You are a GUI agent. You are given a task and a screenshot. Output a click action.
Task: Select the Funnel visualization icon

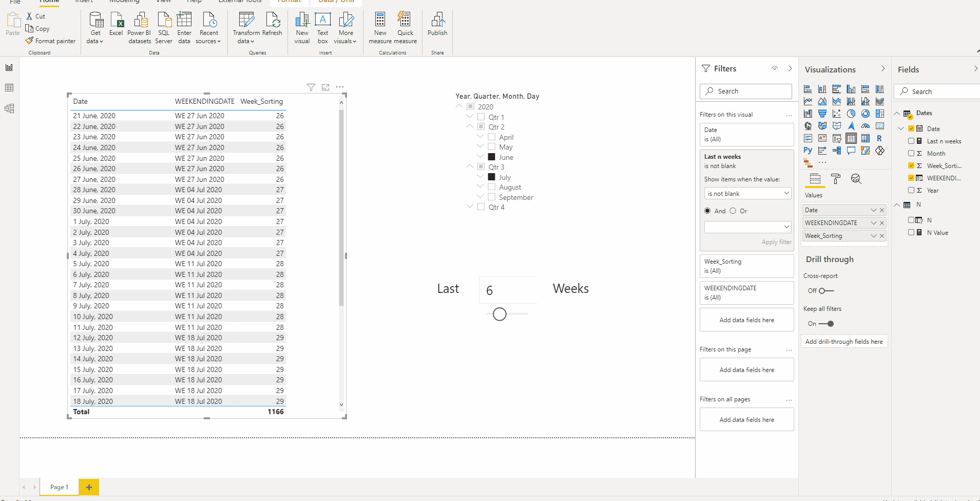tap(822, 114)
